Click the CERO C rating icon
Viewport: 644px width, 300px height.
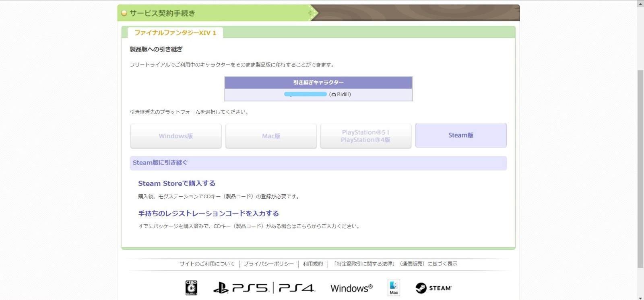[x=191, y=288]
